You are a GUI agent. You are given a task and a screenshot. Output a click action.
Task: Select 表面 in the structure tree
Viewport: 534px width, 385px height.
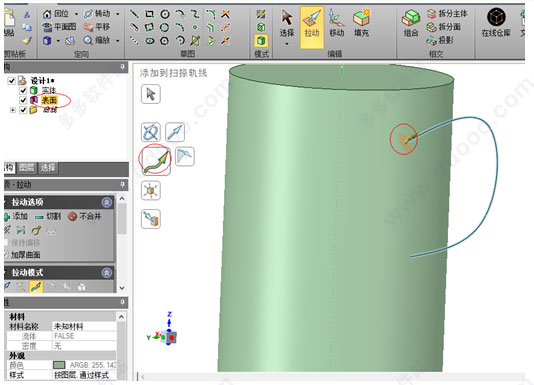pyautogui.click(x=49, y=100)
